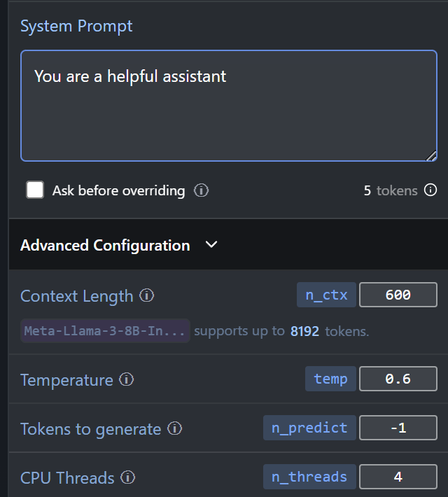Viewport: 448px width, 497px height.
Task: Click the Advanced Configuration header
Action: click(x=228, y=244)
